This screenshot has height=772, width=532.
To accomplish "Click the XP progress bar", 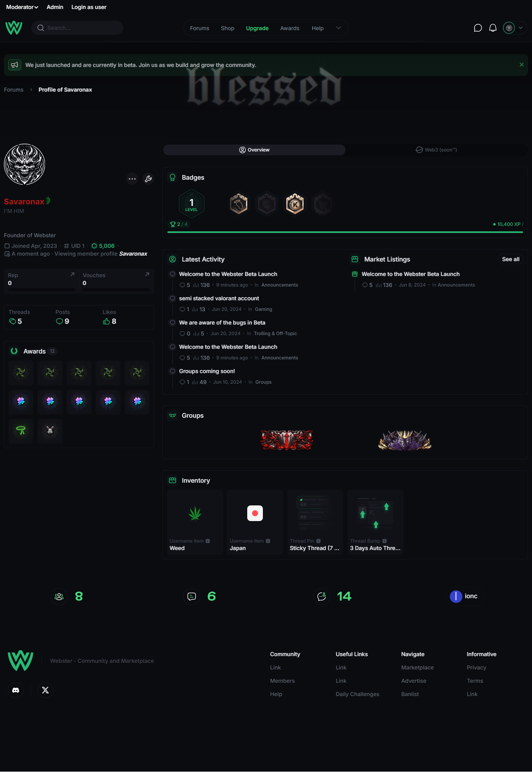I will click(345, 232).
